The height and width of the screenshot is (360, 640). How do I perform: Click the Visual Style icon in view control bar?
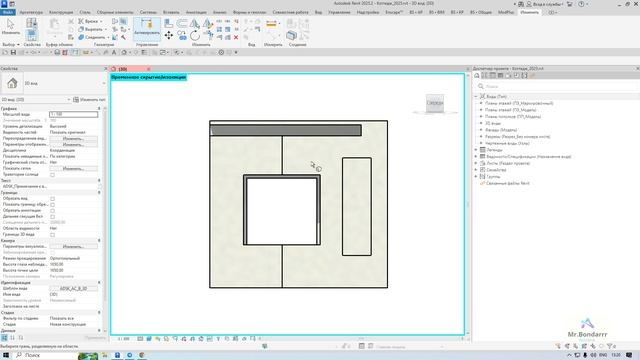pos(149,339)
